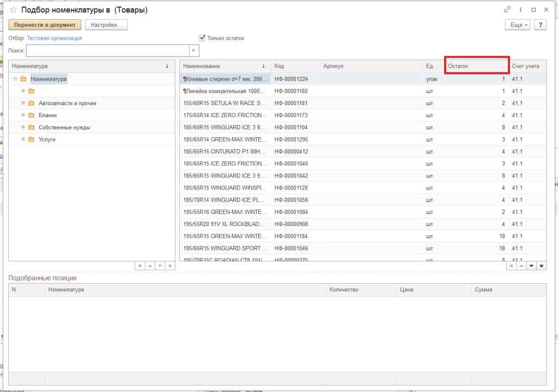Image resolution: width=558 pixels, height=392 pixels.
Task: Select the "Услуги" folder in the tree
Action: 47,139
